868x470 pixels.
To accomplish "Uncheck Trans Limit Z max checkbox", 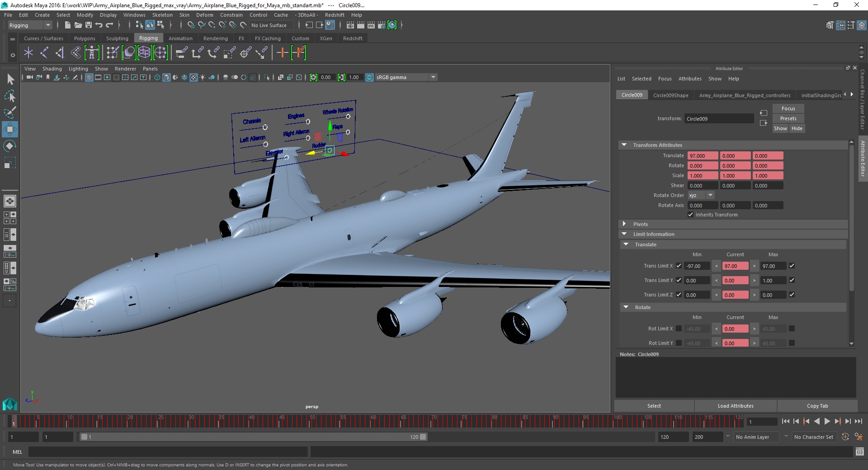I will point(792,295).
